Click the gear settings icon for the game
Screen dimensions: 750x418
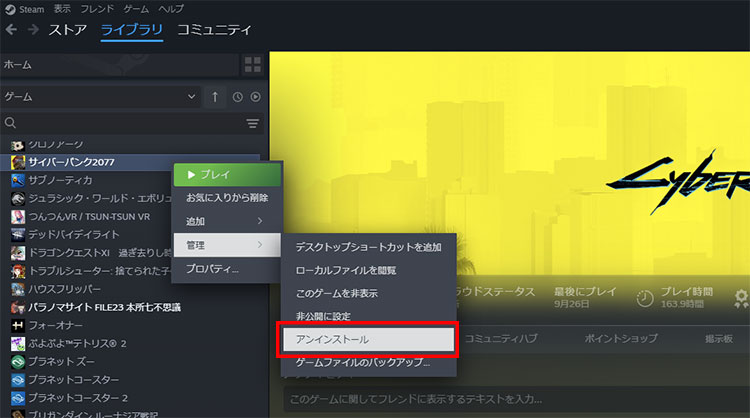tap(741, 298)
